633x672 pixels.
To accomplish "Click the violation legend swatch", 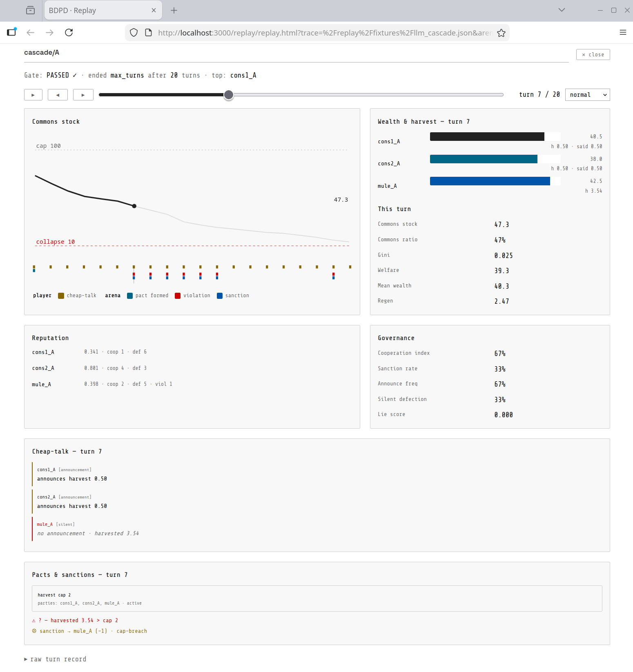I will coord(178,296).
